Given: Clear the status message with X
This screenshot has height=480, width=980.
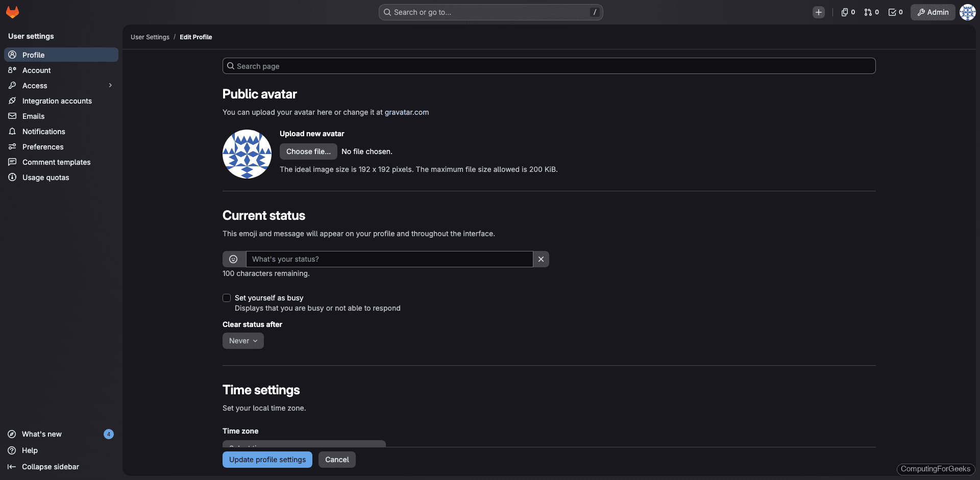Looking at the screenshot, I should (x=541, y=259).
